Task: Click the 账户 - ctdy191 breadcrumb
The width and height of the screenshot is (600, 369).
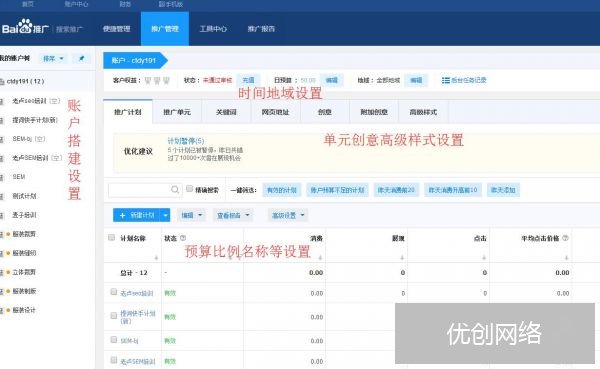Action: 135,60
